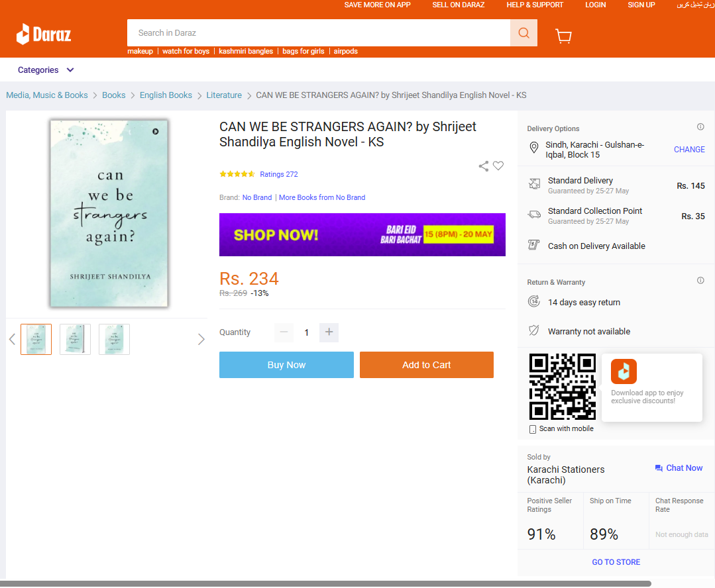
Task: Click the Return & Warranty info icon
Action: pyautogui.click(x=700, y=280)
